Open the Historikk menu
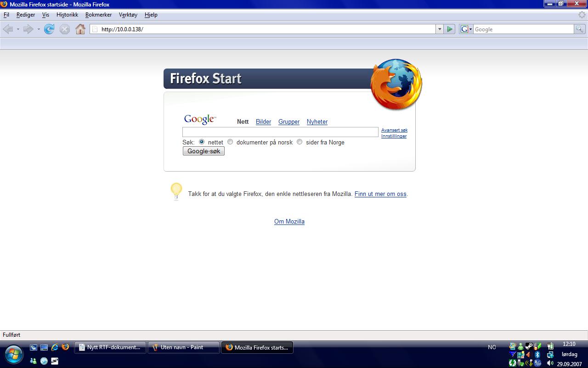Image resolution: width=588 pixels, height=368 pixels. [x=67, y=15]
